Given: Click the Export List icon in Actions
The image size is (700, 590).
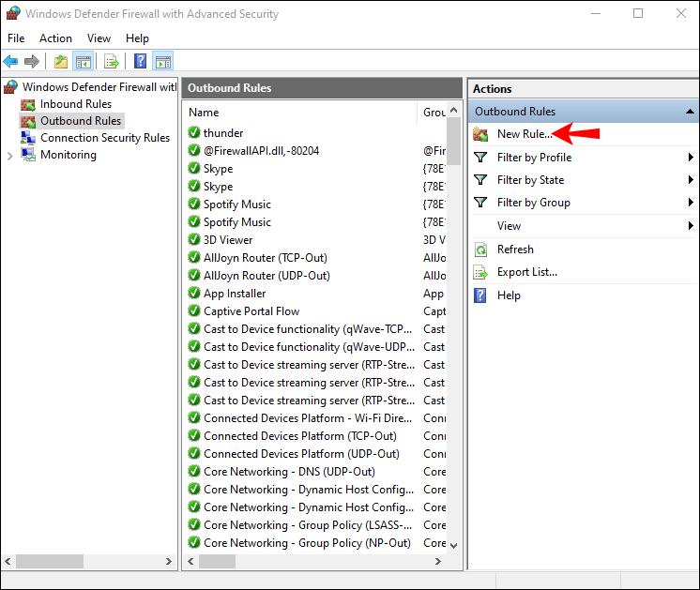Looking at the screenshot, I should [x=480, y=272].
